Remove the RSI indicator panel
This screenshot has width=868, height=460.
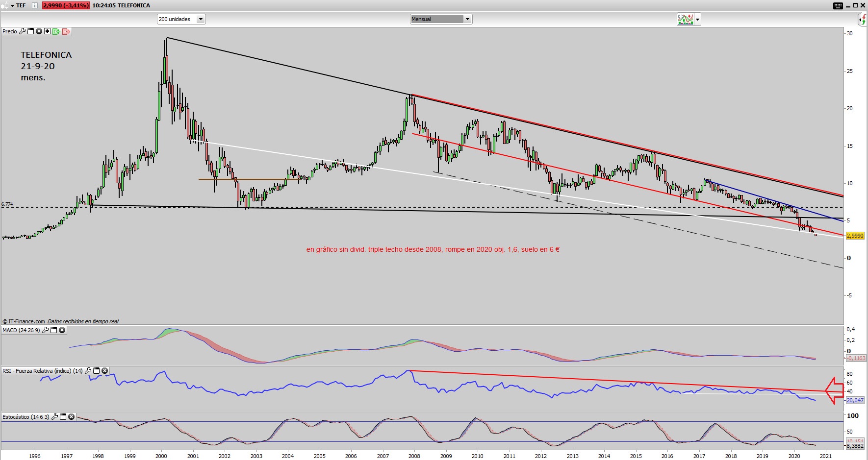105,371
